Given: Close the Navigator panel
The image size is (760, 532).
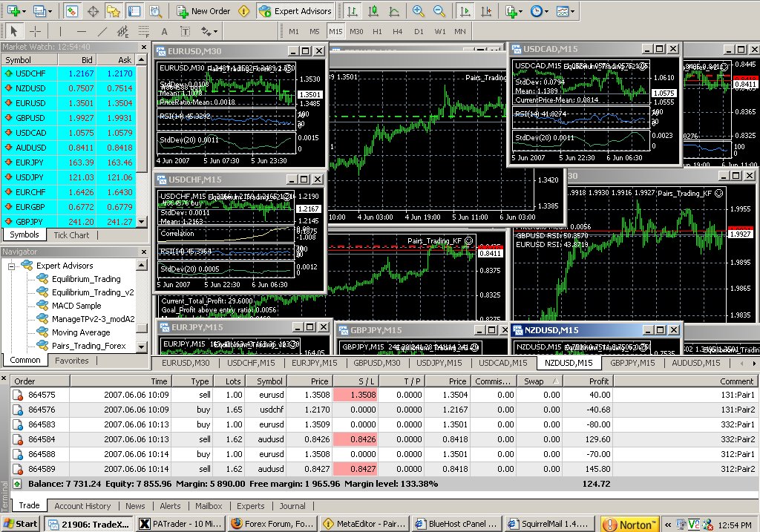Looking at the screenshot, I should 143,252.
